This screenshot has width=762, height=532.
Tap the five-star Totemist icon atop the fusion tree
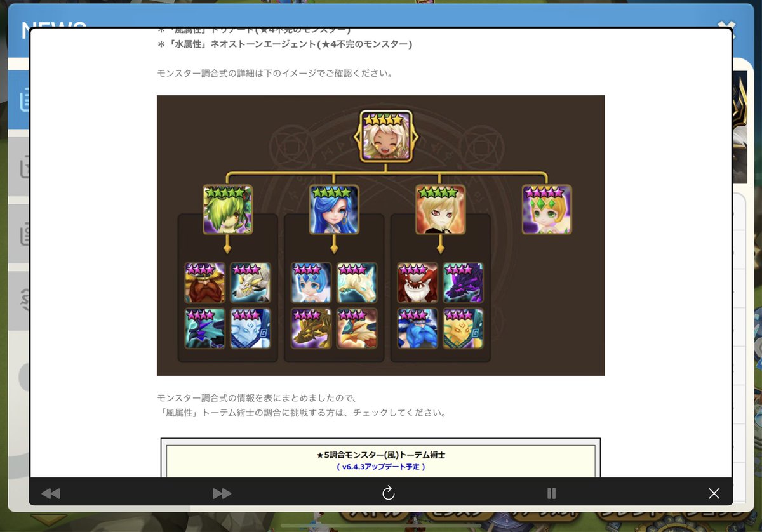[386, 136]
